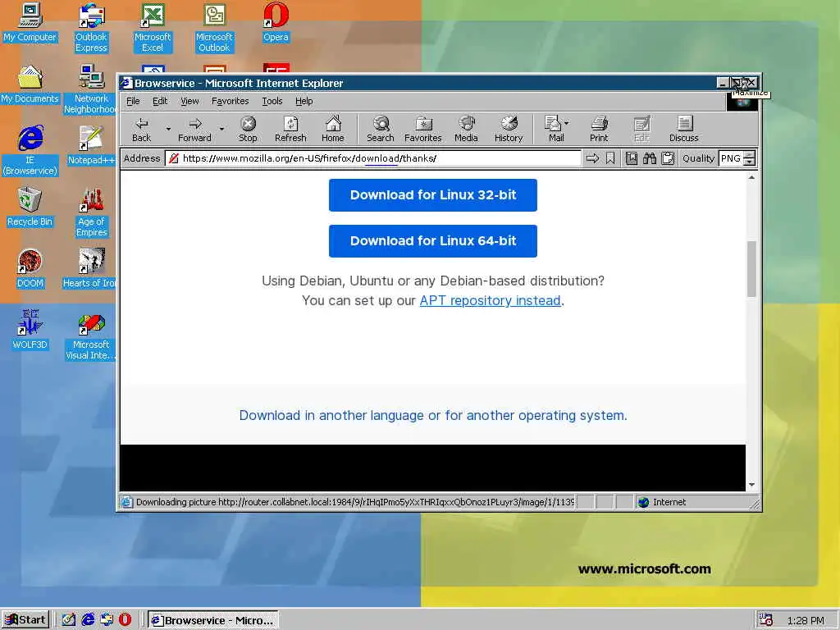Click Download for Linux 64-bit button
Viewport: 840px width, 630px height.
(433, 241)
